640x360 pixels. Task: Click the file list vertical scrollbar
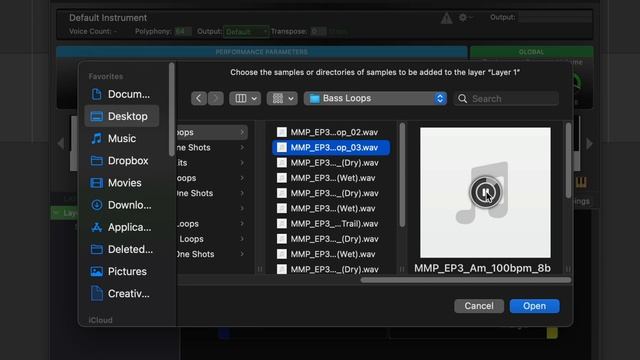[402, 175]
